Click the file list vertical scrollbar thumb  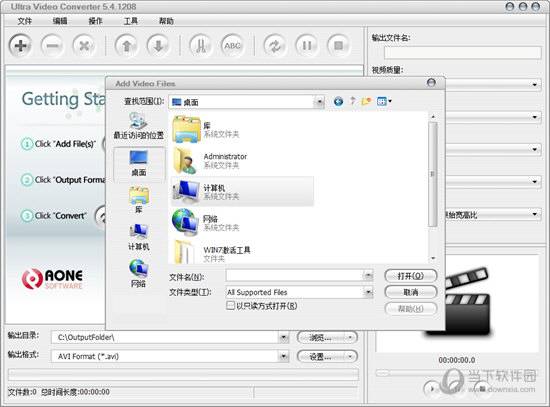tap(433, 174)
